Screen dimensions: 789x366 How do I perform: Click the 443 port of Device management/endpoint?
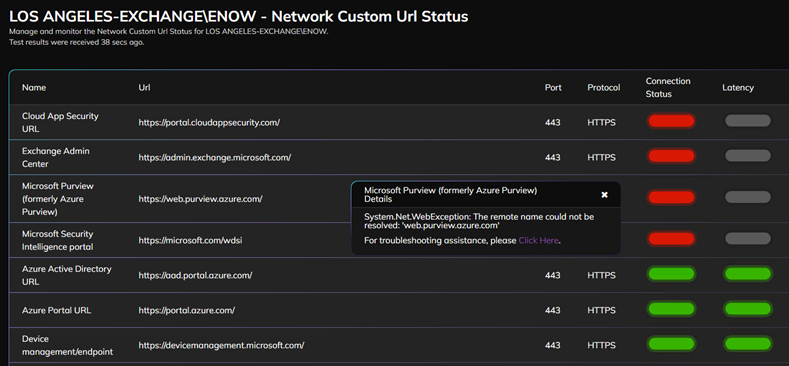pyautogui.click(x=553, y=345)
